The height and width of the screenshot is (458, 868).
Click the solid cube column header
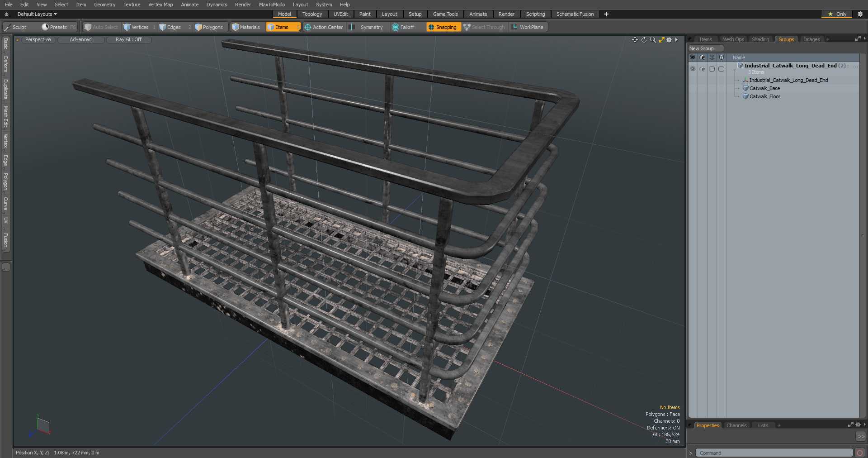tap(722, 57)
